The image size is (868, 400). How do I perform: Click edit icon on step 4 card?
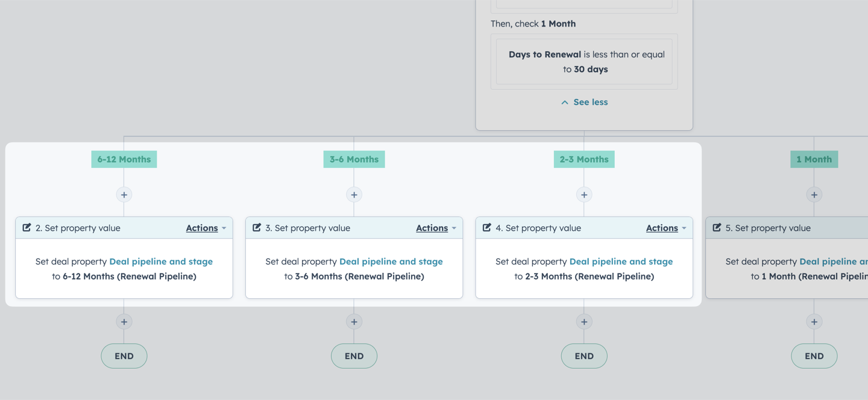coord(487,228)
